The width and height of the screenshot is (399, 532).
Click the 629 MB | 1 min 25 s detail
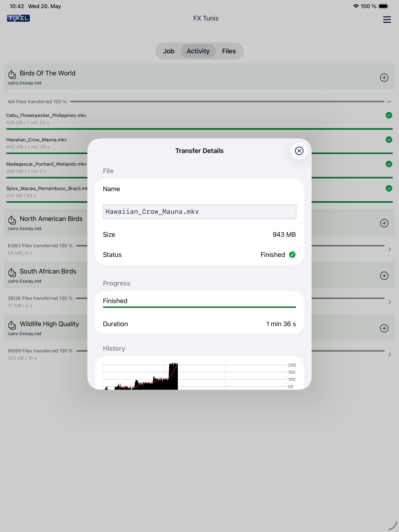28,122
